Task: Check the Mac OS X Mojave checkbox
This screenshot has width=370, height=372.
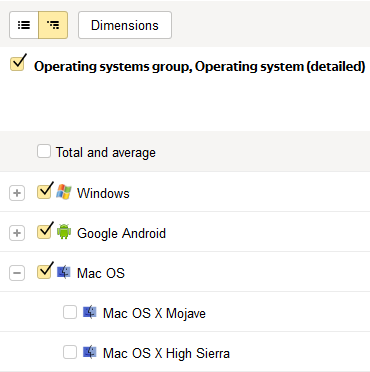Action: coord(70,312)
